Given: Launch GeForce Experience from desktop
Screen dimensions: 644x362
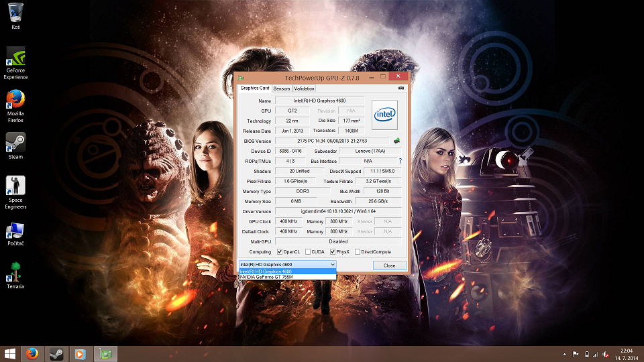Looking at the screenshot, I should pyautogui.click(x=15, y=63).
